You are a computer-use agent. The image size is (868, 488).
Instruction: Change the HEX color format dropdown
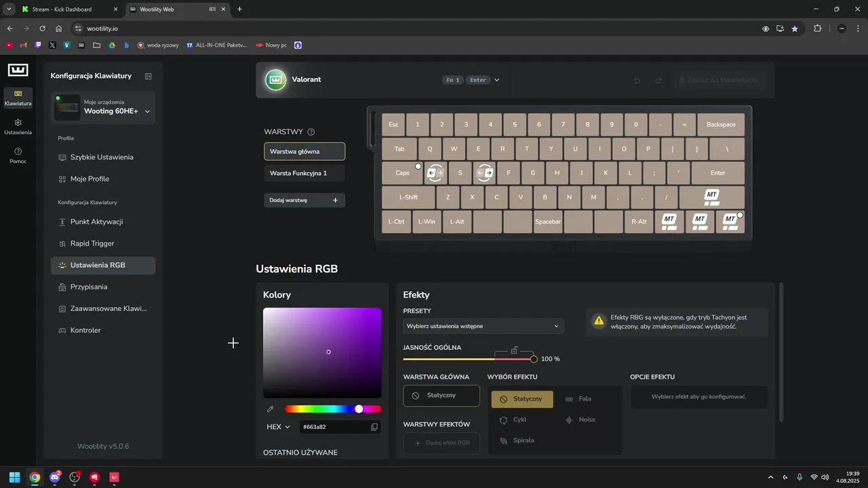pyautogui.click(x=278, y=427)
